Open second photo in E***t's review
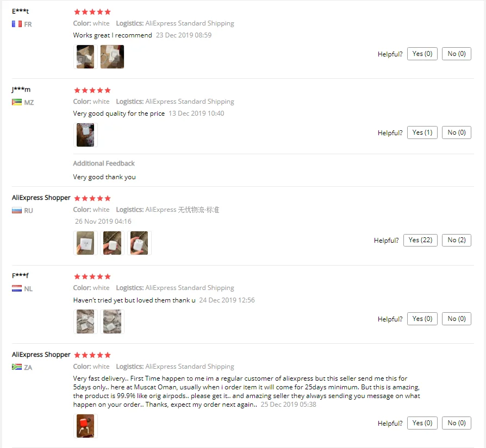This screenshot has width=486, height=448. coord(112,56)
